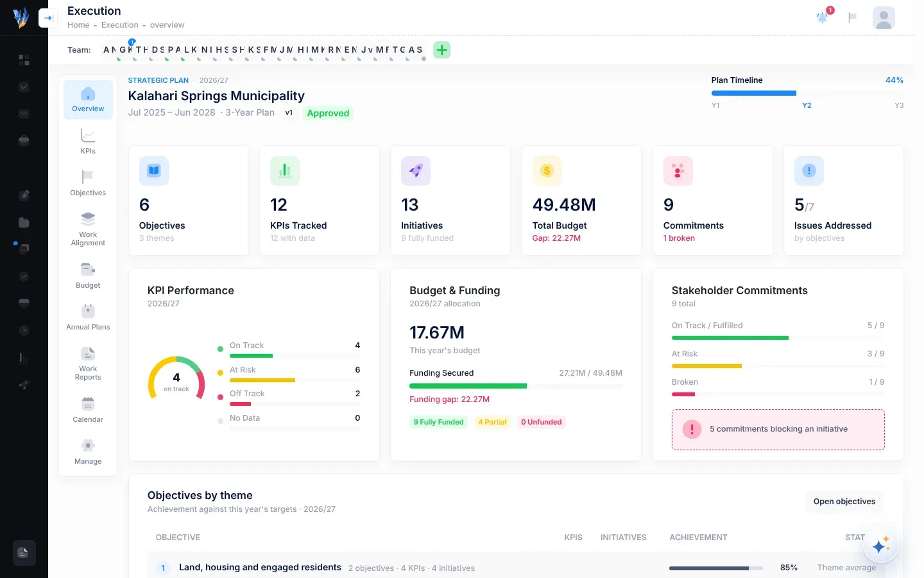This screenshot has width=924, height=578.
Task: Open the notifications bell
Action: 822,17
